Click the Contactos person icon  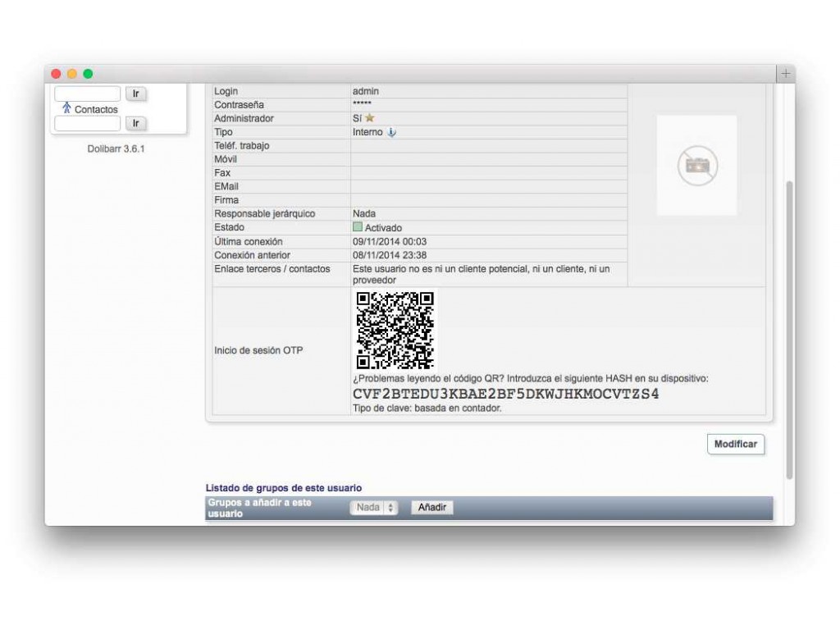coord(66,108)
